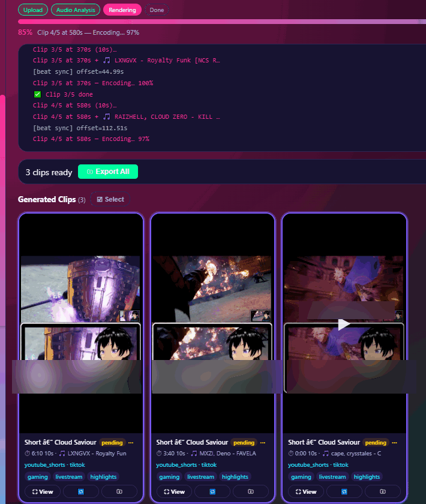Screen dimensions: 426x504
Task: Click View on the MXZI FAVELA clip card
Action: point(174,491)
